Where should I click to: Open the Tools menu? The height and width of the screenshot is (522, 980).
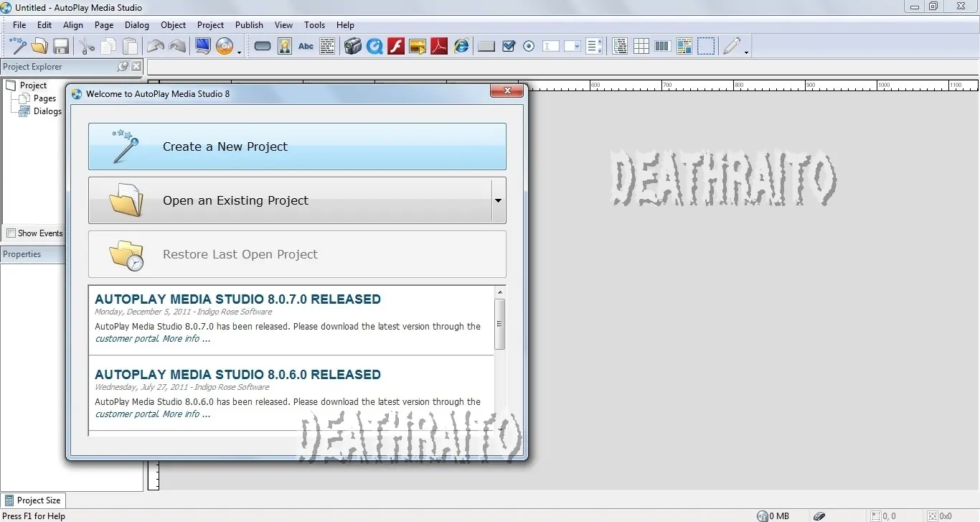tap(315, 25)
